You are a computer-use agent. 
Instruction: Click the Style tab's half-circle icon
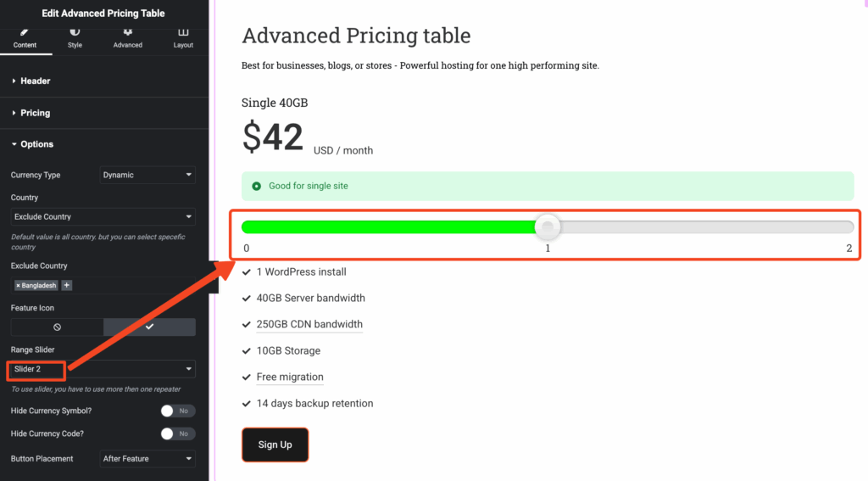pyautogui.click(x=75, y=33)
